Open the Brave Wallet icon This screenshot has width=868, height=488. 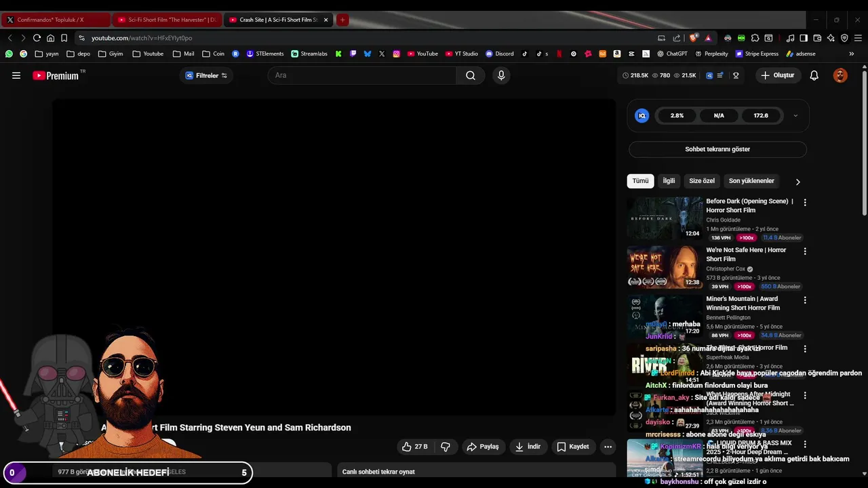click(817, 38)
